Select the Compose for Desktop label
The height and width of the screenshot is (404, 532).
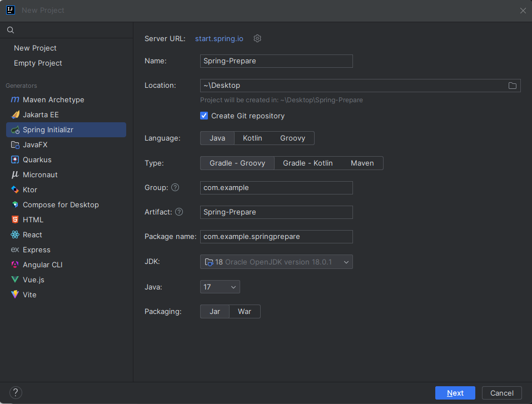pyautogui.click(x=61, y=205)
